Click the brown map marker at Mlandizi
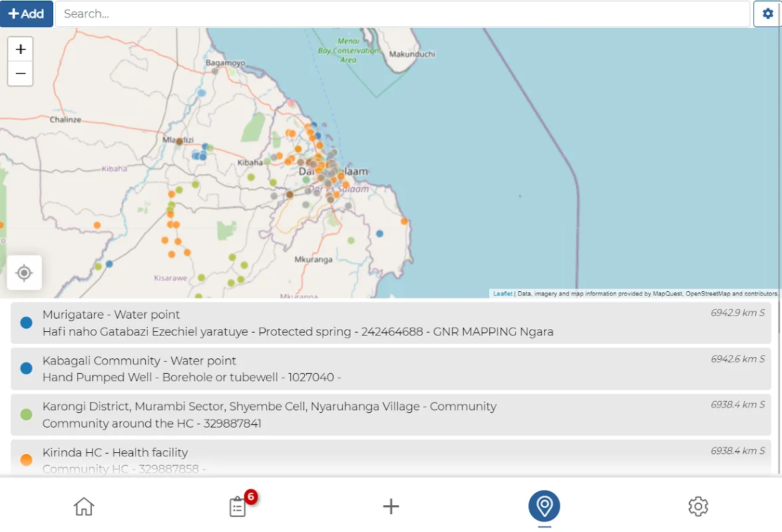Screen dimensions: 782x532 click(x=179, y=142)
